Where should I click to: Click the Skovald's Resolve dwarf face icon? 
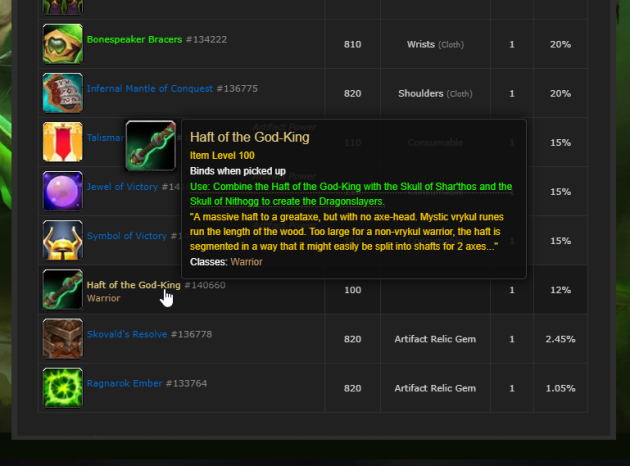point(63,338)
